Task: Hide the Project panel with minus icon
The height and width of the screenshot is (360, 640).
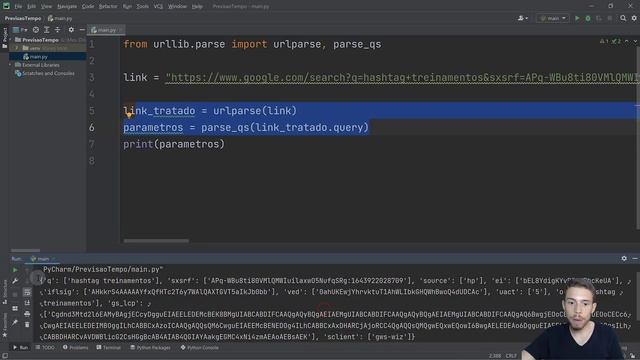Action: coord(82,30)
